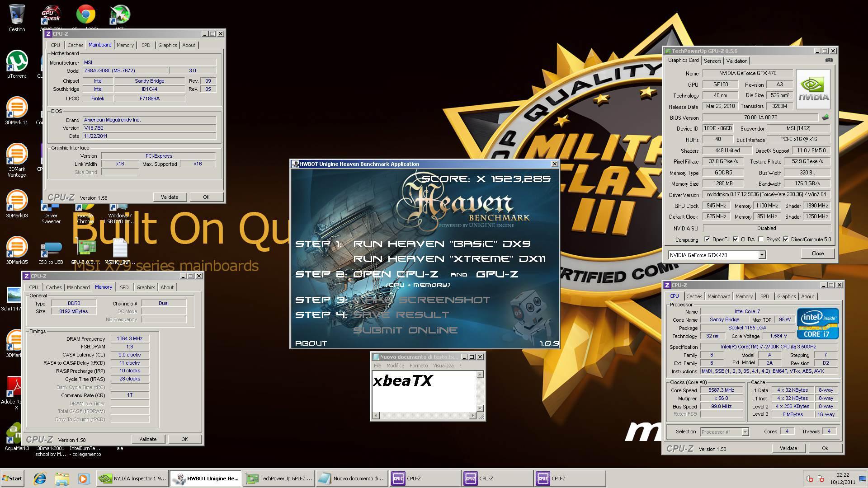
Task: Select the Graphics tab in the CPU-Z CPU window
Action: (x=786, y=297)
